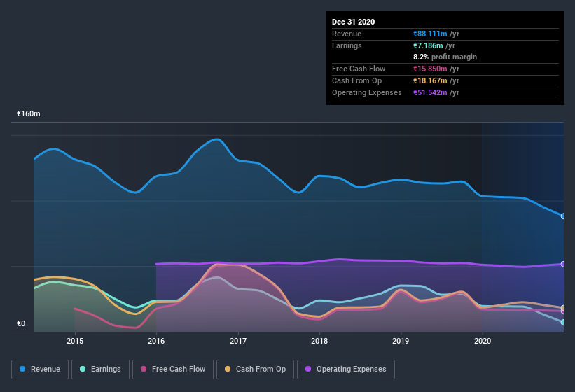This screenshot has height=392, width=575.
Task: Click the 2019 x-axis label
Action: tap(401, 341)
